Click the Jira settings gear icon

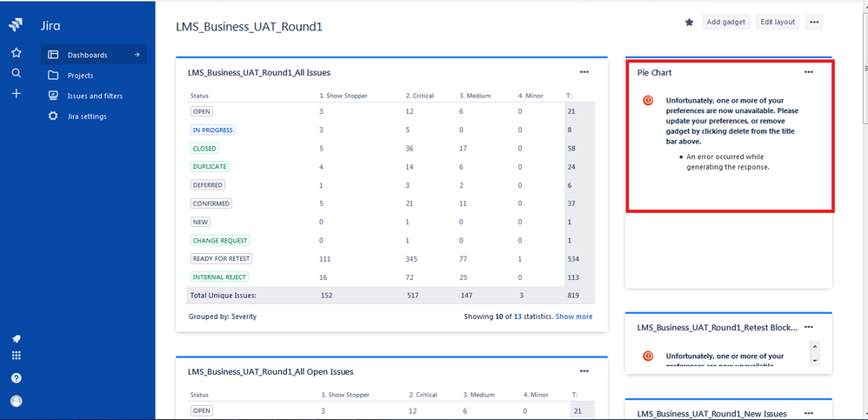tap(53, 117)
